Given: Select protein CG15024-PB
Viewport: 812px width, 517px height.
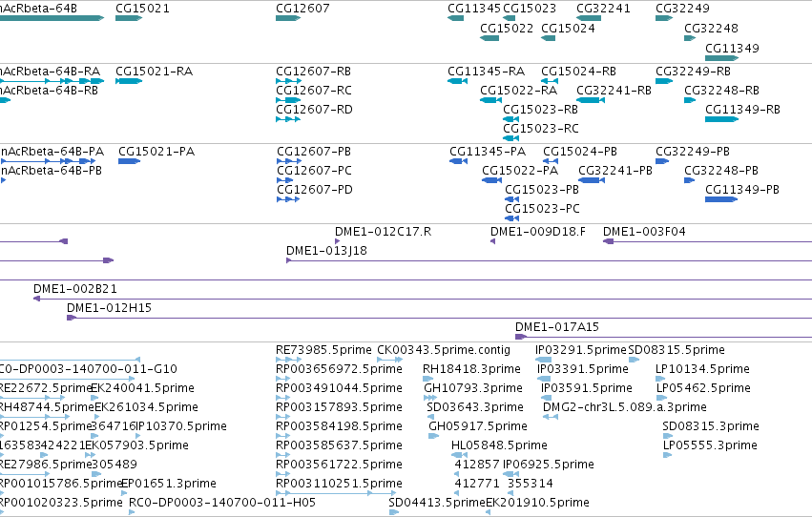Looking at the screenshot, I should [551, 161].
